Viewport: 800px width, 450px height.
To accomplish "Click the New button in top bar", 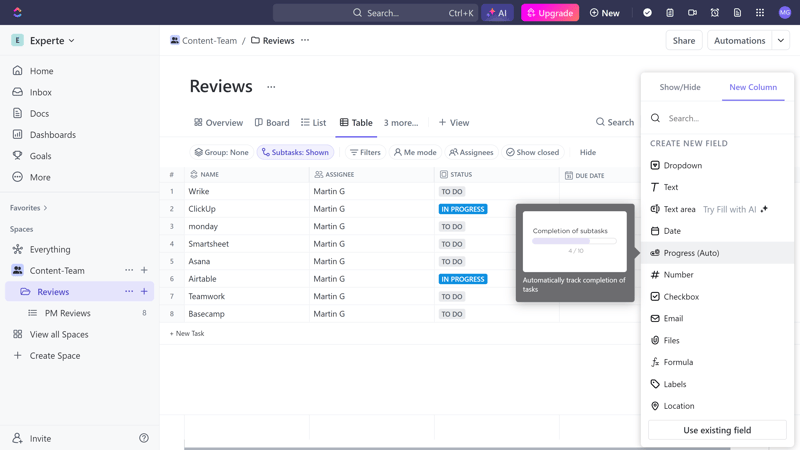I will pos(605,13).
